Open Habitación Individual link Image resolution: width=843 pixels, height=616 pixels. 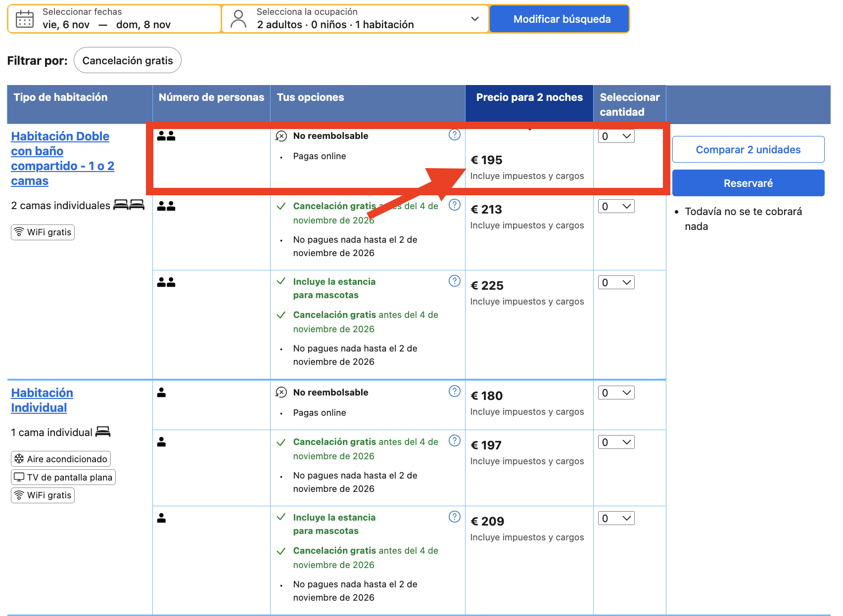click(x=42, y=400)
